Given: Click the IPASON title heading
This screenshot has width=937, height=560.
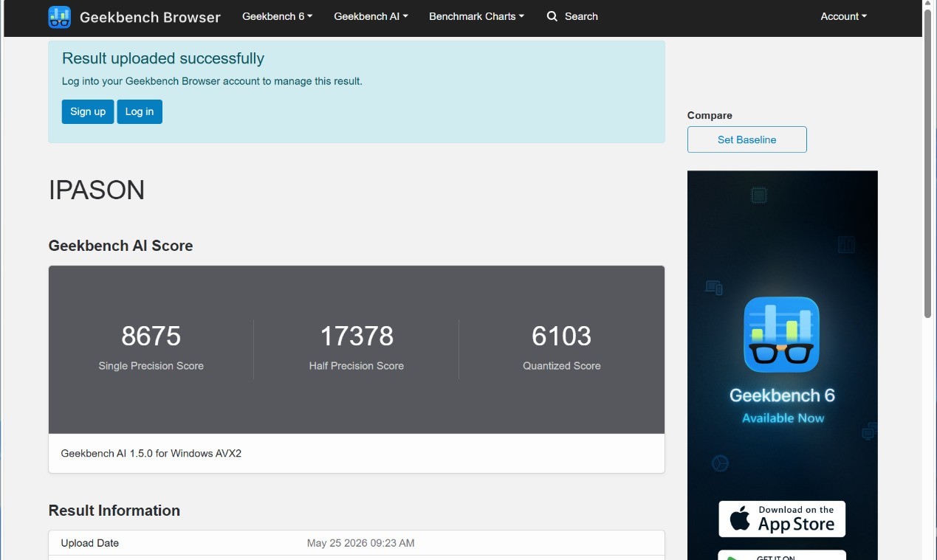Looking at the screenshot, I should [x=97, y=190].
